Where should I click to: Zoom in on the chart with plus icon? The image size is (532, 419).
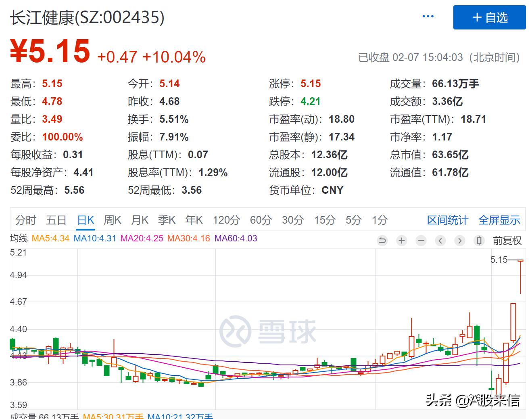402,240
